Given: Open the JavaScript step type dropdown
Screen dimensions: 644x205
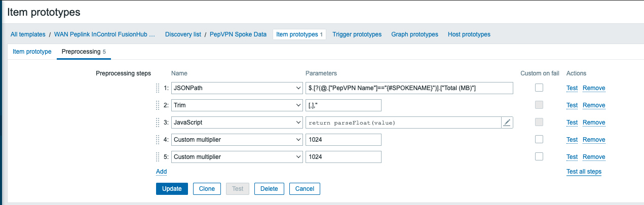Looking at the screenshot, I should (237, 122).
